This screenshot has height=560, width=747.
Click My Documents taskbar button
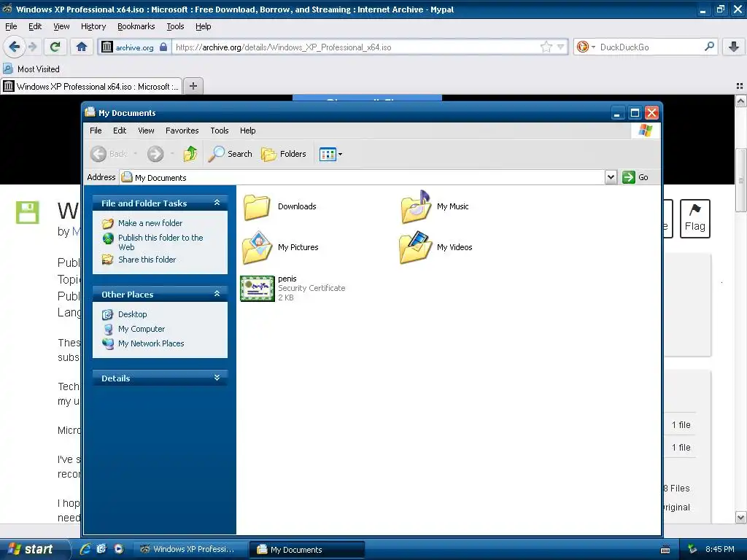click(307, 550)
